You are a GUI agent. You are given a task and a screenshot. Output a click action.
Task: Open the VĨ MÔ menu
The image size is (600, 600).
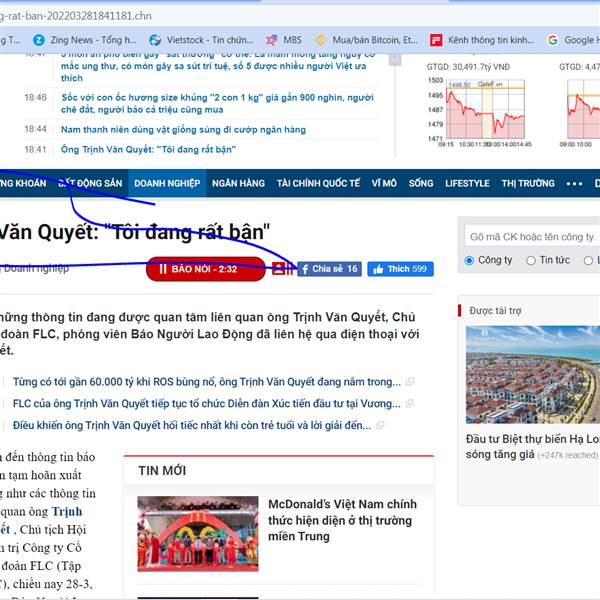click(384, 183)
